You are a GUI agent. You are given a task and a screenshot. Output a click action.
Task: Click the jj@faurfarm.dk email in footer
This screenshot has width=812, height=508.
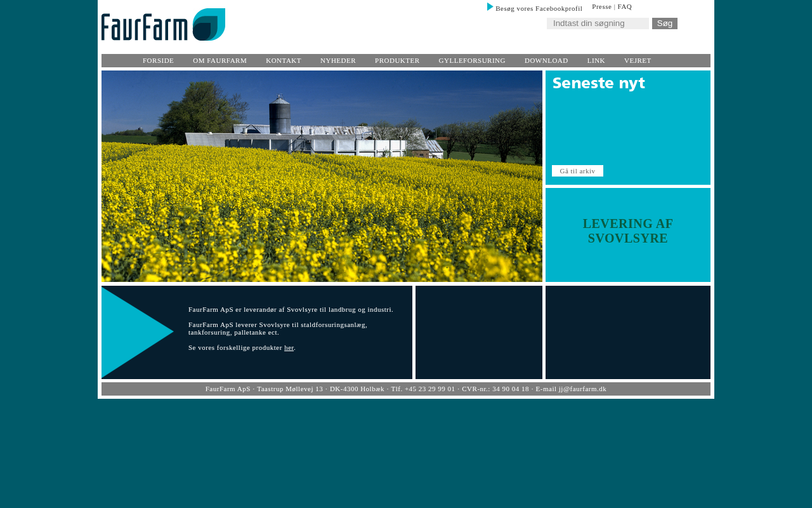click(x=582, y=389)
